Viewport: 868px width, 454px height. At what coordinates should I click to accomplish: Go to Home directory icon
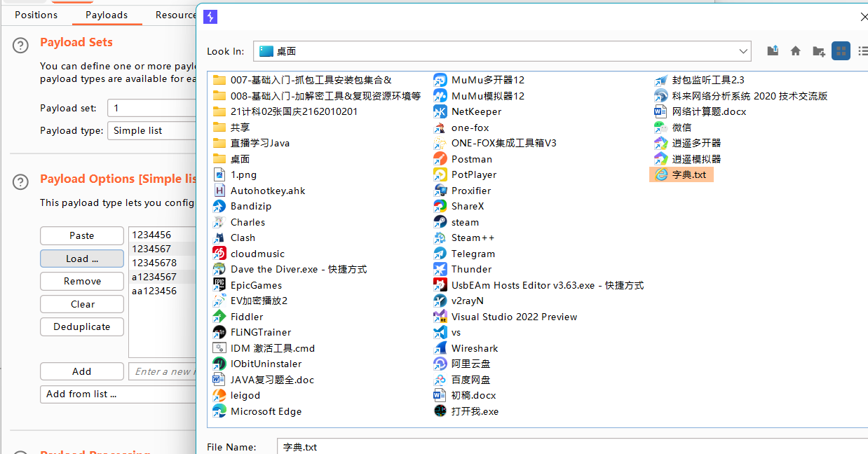pos(796,50)
